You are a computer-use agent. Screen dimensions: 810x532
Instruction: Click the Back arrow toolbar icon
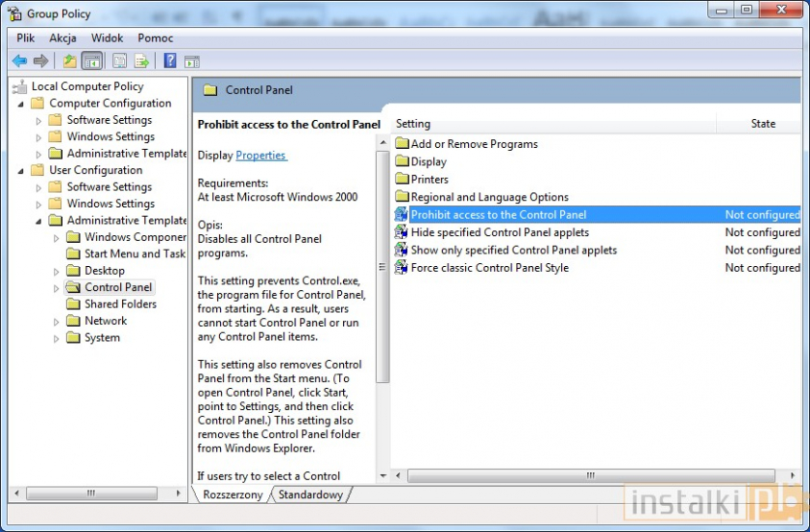[x=19, y=60]
